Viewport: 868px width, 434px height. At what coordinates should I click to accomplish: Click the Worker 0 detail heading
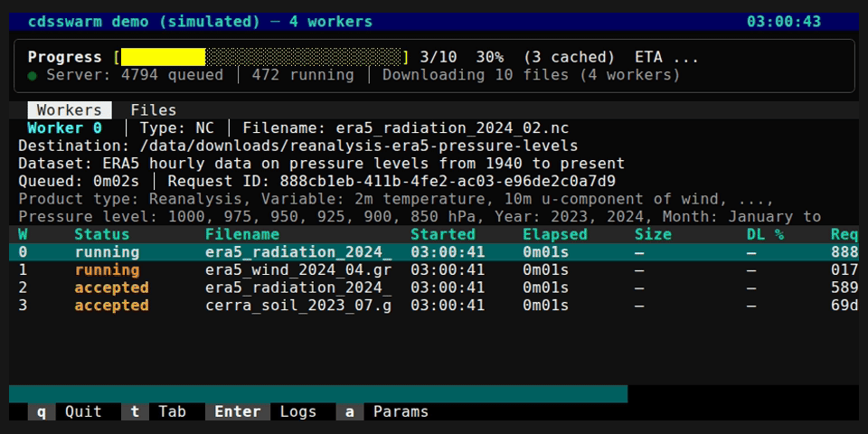pos(65,128)
